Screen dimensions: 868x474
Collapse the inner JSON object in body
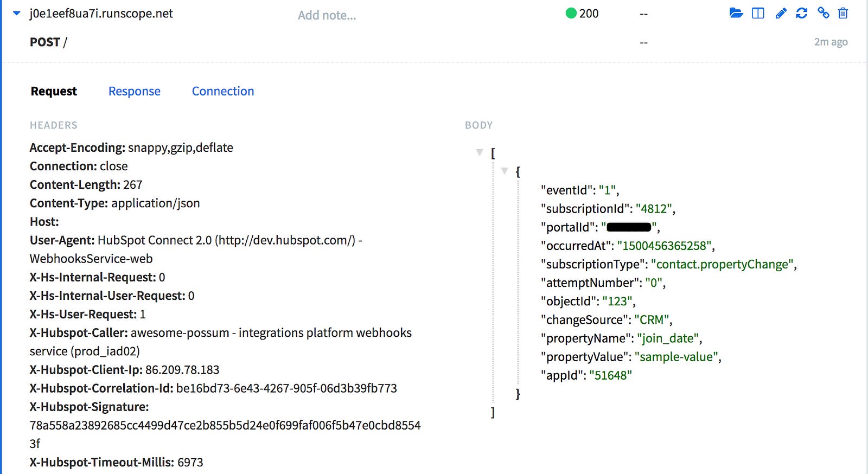point(505,171)
